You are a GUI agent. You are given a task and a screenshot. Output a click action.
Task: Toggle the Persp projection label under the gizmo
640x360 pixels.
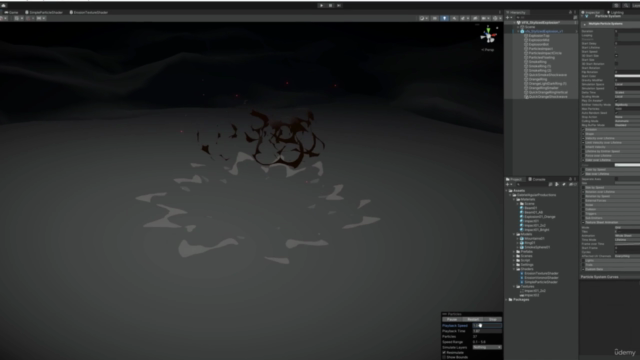(488, 50)
